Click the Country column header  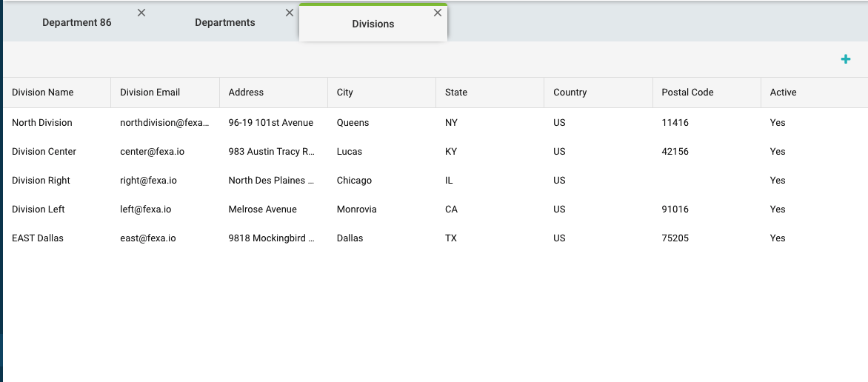570,93
